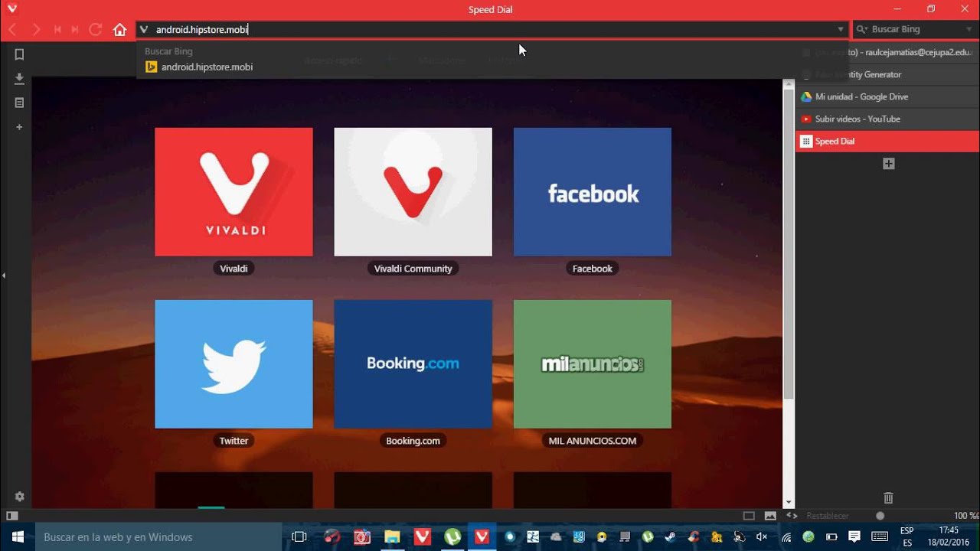Open the clock showing 17:45
This screenshot has width=980, height=551.
(x=948, y=536)
